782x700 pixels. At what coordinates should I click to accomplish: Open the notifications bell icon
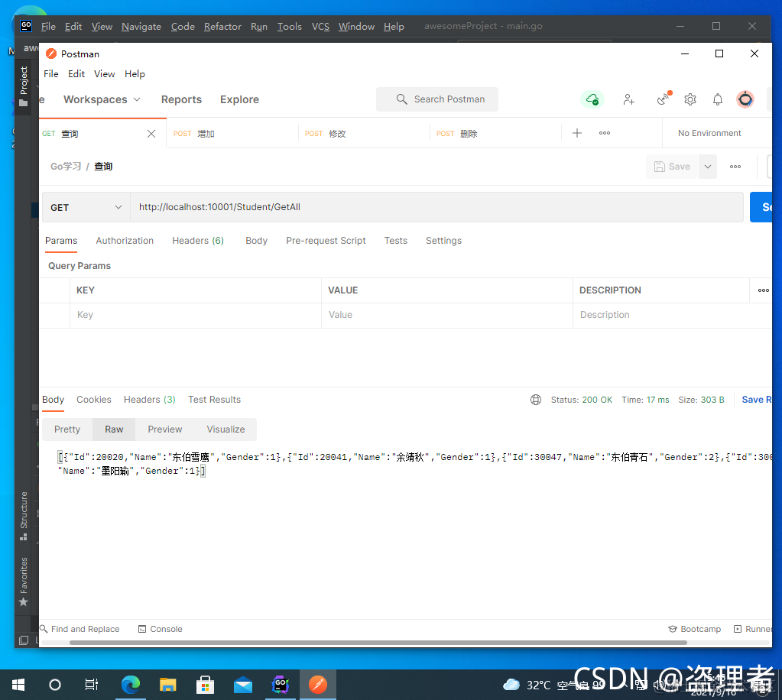pos(718,99)
